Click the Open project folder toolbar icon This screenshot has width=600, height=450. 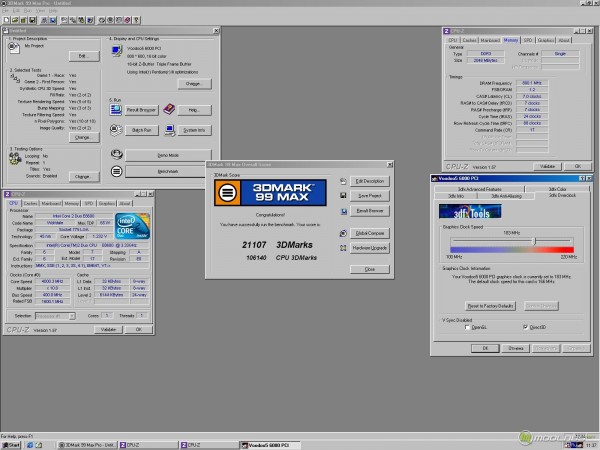click(15, 20)
